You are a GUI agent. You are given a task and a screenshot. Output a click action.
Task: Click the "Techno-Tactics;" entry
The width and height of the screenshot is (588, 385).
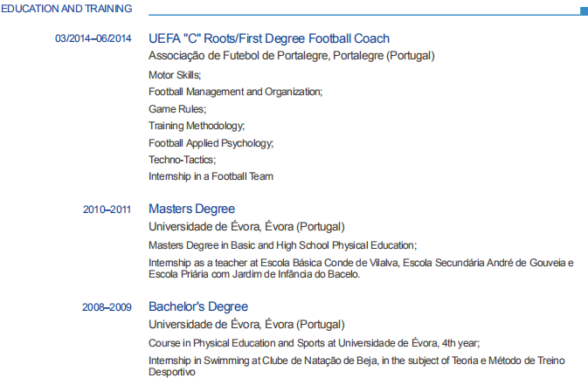point(182,160)
